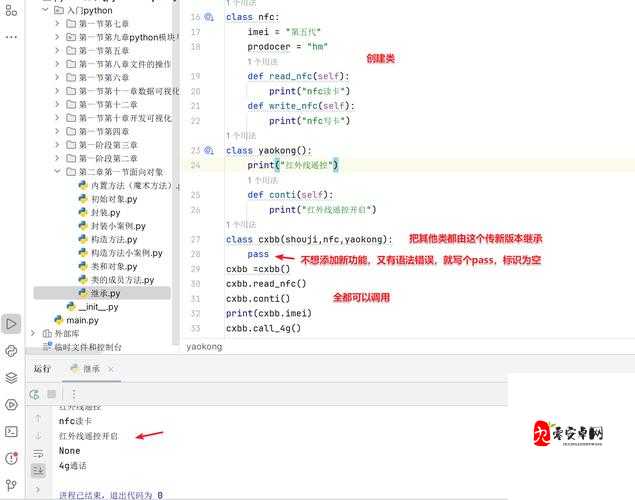Click the '4g通话' console output line
635x500 pixels.
(x=72, y=466)
